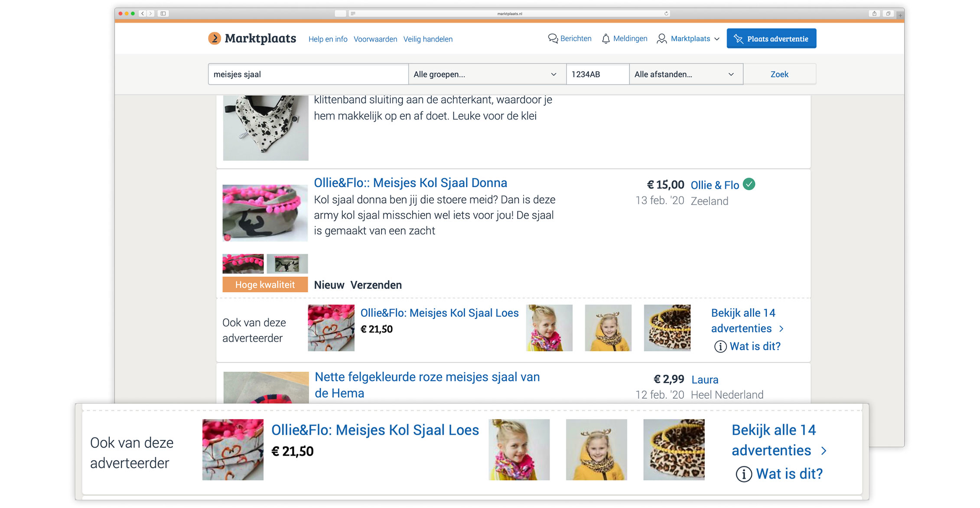Click the browser address bar marktplaats.nl
Image resolution: width=980 pixels, height=508 pixels.
click(x=510, y=13)
